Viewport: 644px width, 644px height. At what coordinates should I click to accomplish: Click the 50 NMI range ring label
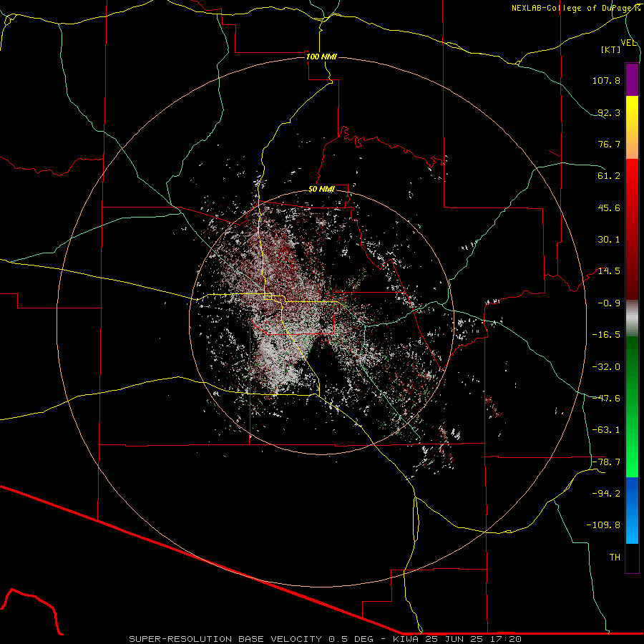321,189
